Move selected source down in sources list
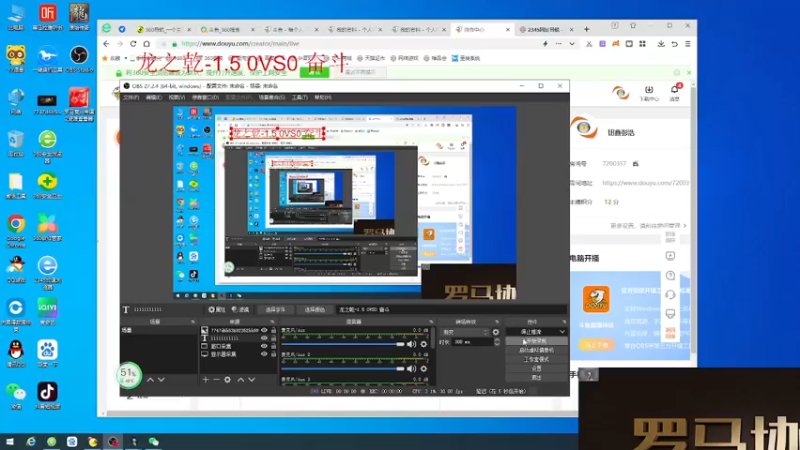800x450 pixels. 252,380
